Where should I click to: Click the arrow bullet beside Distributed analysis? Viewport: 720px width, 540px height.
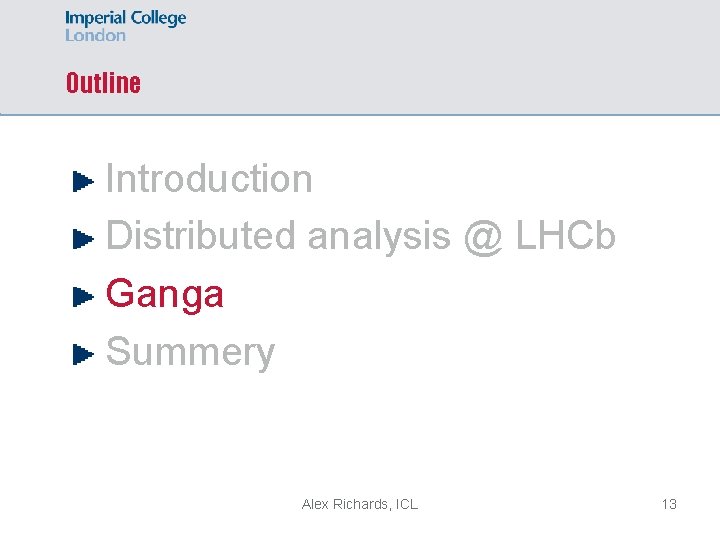[83, 239]
